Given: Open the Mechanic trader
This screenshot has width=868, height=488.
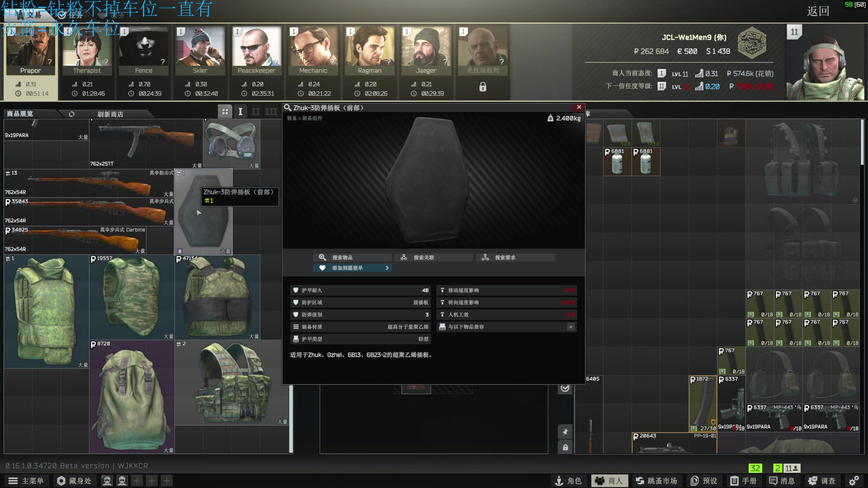Looking at the screenshot, I should (313, 51).
